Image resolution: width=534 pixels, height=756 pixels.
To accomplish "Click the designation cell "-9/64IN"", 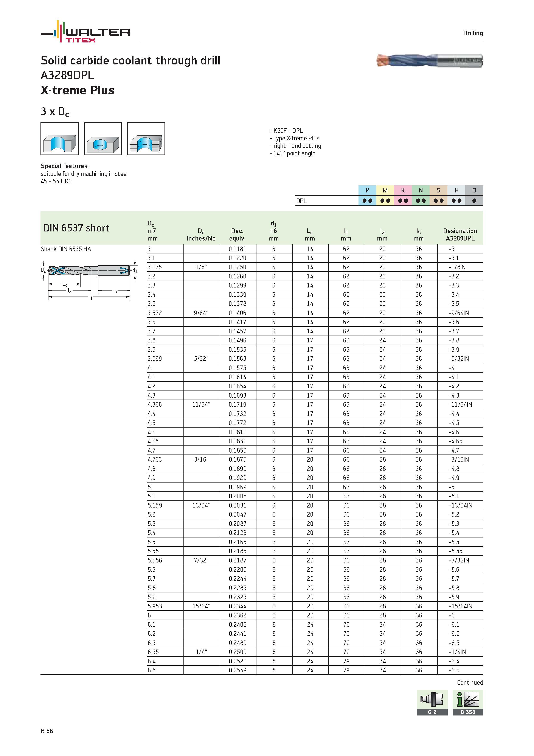I will 459,313.
